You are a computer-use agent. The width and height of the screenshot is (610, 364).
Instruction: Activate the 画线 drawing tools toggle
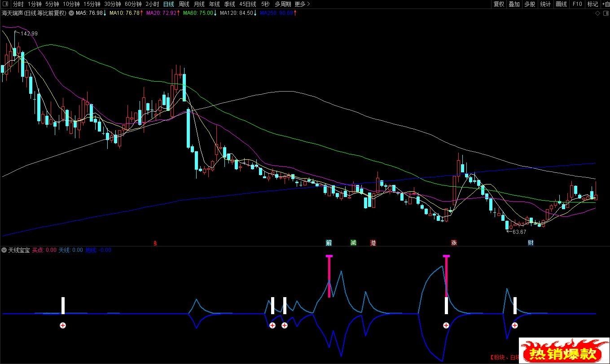pyautogui.click(x=561, y=4)
